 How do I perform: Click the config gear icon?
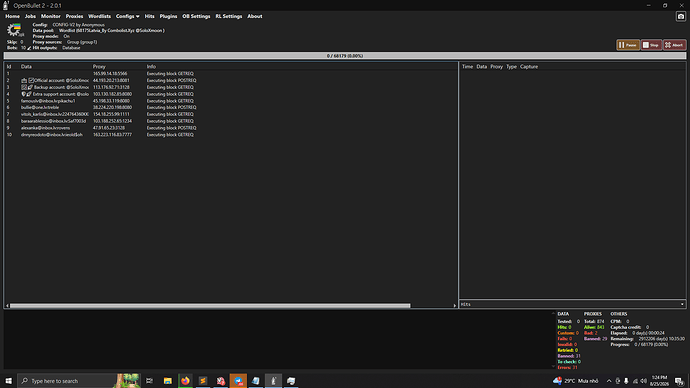[x=14, y=30]
